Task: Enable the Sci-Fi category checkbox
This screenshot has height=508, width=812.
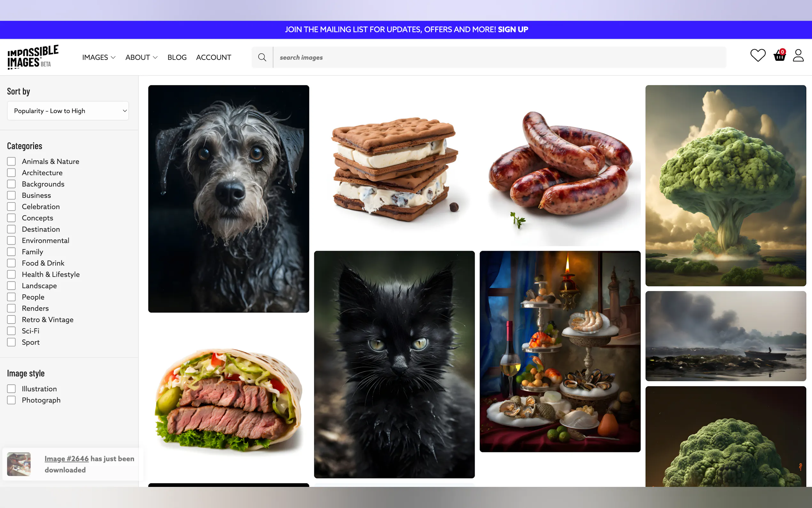Action: [x=12, y=330]
